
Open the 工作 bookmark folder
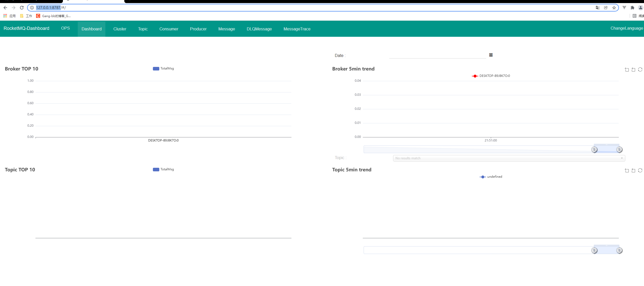(26, 16)
